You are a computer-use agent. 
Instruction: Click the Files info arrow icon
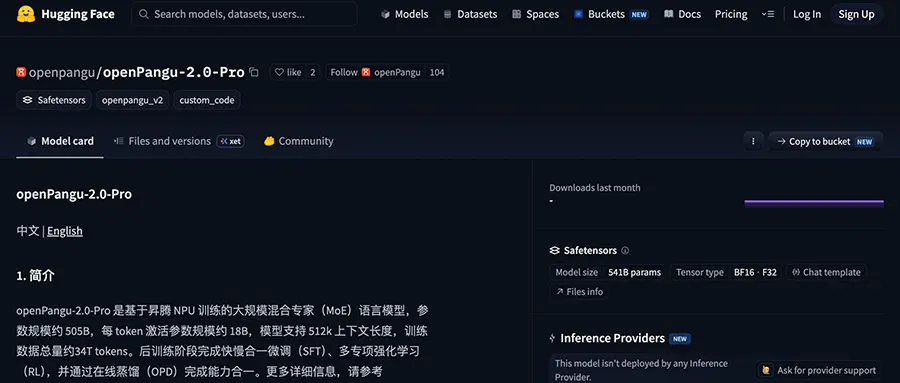pyautogui.click(x=559, y=292)
